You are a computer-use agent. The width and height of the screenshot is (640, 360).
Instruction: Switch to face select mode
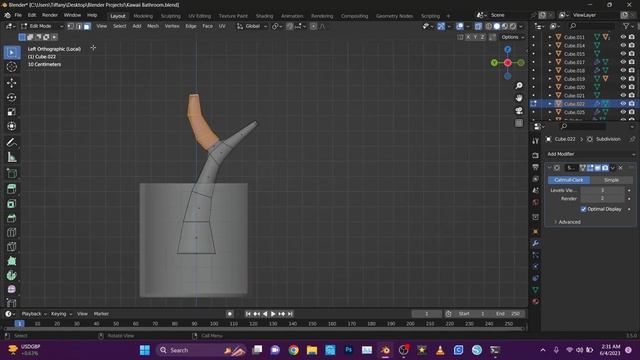[87, 26]
